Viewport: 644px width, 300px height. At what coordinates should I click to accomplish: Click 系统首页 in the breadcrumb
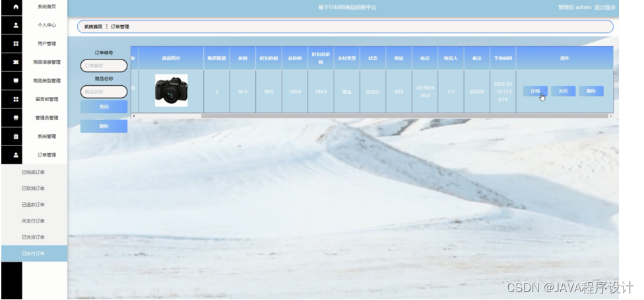click(93, 26)
